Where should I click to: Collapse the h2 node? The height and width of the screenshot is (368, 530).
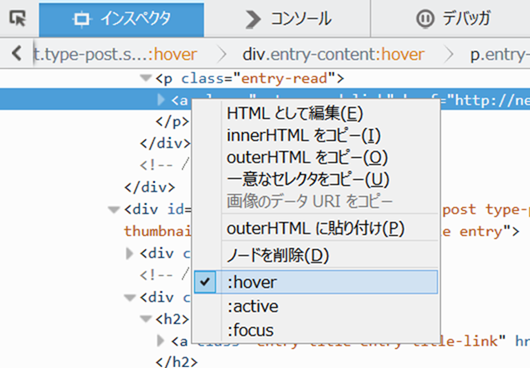point(146,319)
